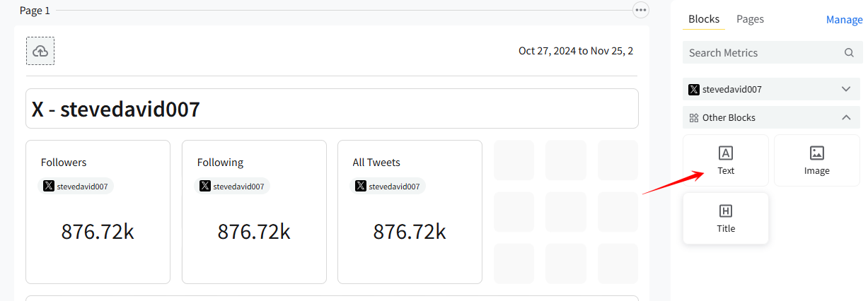Edit the X - stevedavid007 title block
The width and height of the screenshot is (868, 301).
pos(332,109)
